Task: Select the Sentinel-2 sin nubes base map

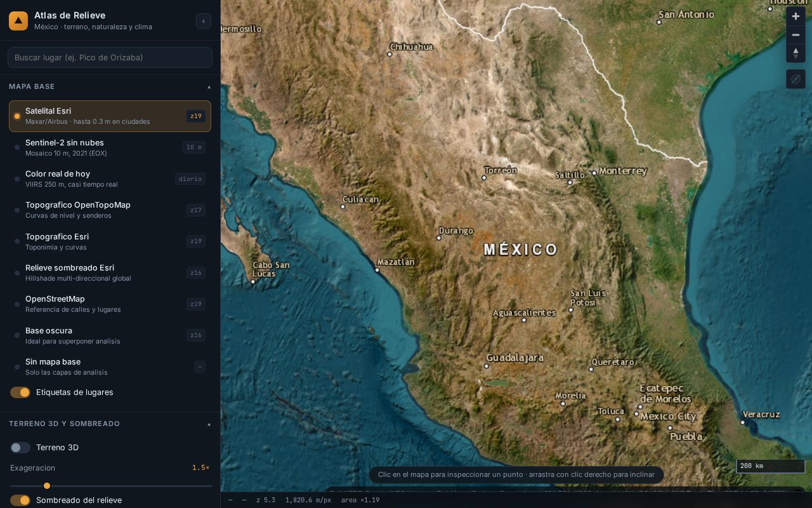Action: point(110,147)
